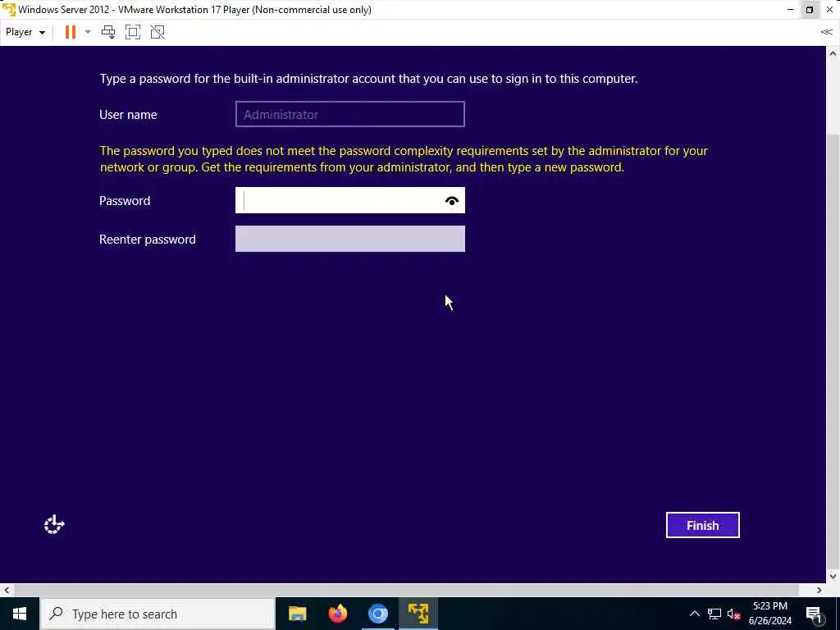Screen dimensions: 840x630
Task: Open the muted volume tray icon
Action: click(x=734, y=614)
